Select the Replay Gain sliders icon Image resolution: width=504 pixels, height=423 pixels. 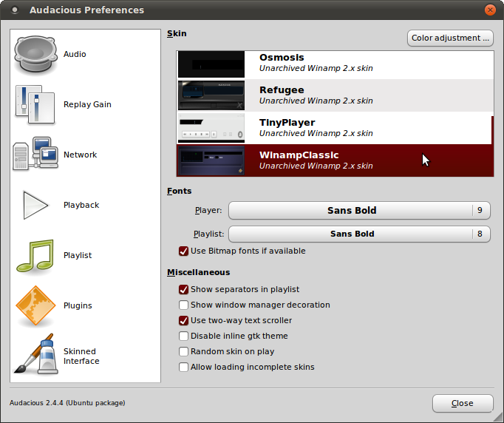point(35,104)
